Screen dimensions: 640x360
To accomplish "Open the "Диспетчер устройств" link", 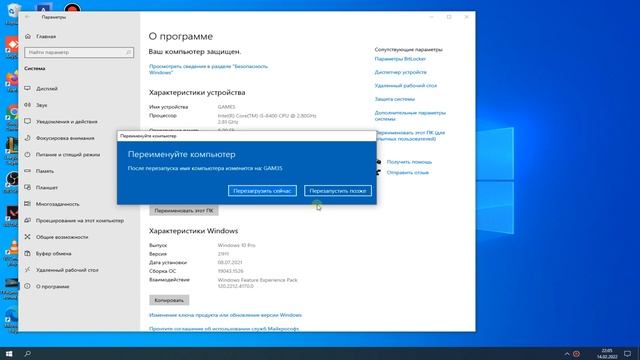I will (400, 72).
